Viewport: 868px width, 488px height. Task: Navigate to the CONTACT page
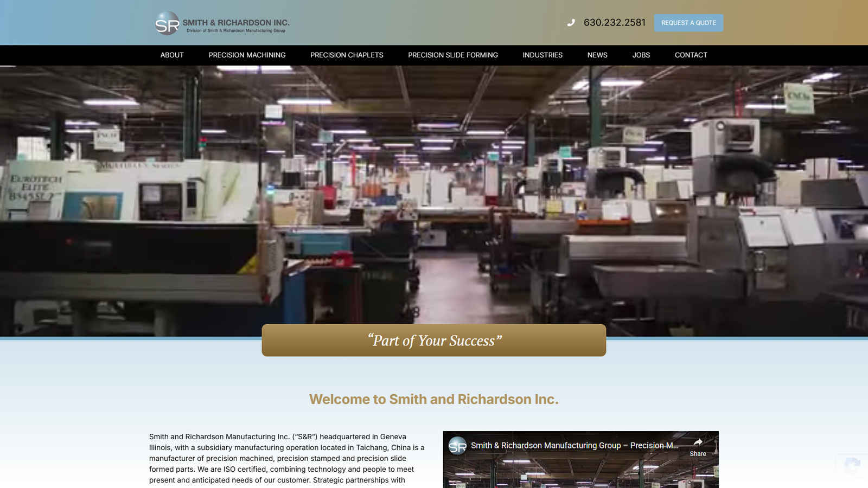pyautogui.click(x=691, y=55)
